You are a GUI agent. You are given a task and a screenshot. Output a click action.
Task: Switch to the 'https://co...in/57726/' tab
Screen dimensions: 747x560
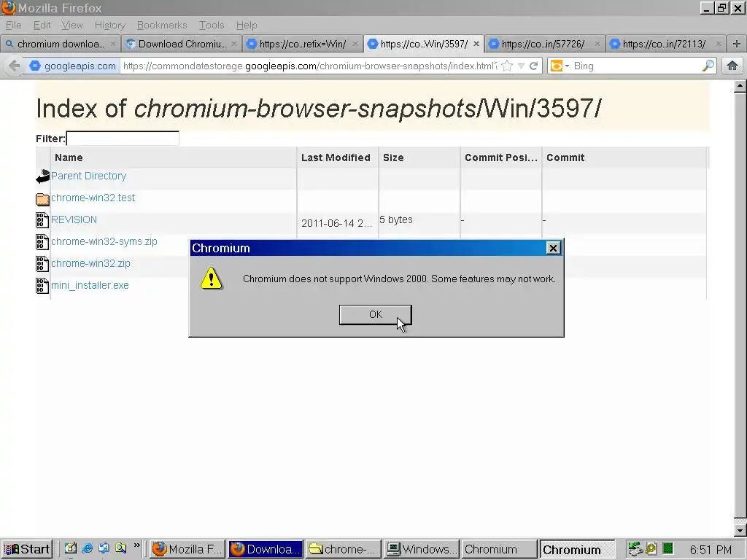pyautogui.click(x=544, y=44)
